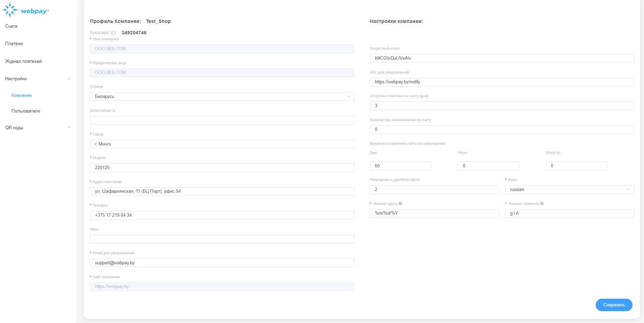Viewport: 644px width, 323px height.
Task: Open Счета in the sidebar
Action: tap(11, 26)
